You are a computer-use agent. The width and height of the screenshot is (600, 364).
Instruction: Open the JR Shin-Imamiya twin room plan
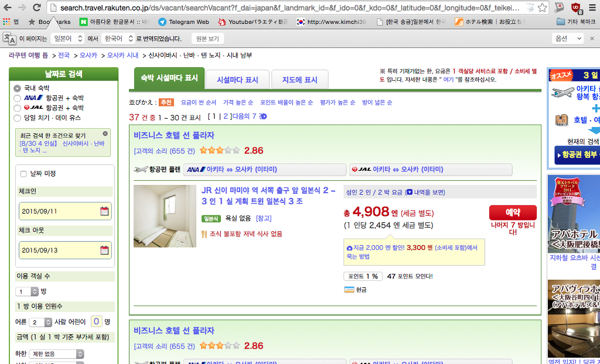(x=268, y=196)
